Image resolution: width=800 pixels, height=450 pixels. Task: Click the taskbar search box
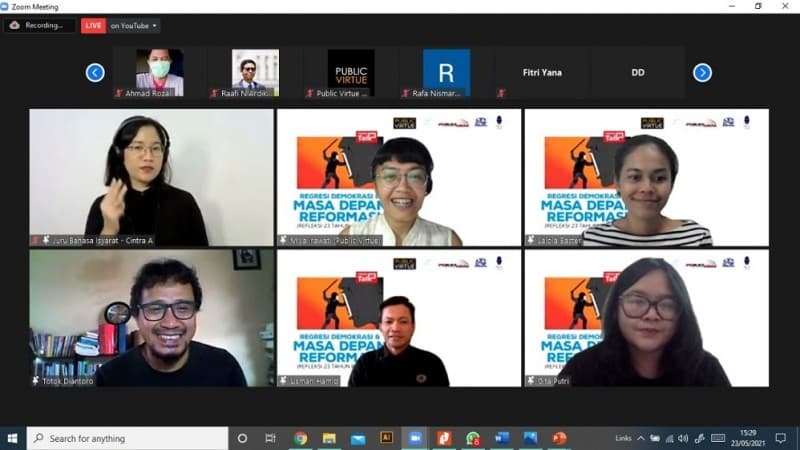coord(128,438)
